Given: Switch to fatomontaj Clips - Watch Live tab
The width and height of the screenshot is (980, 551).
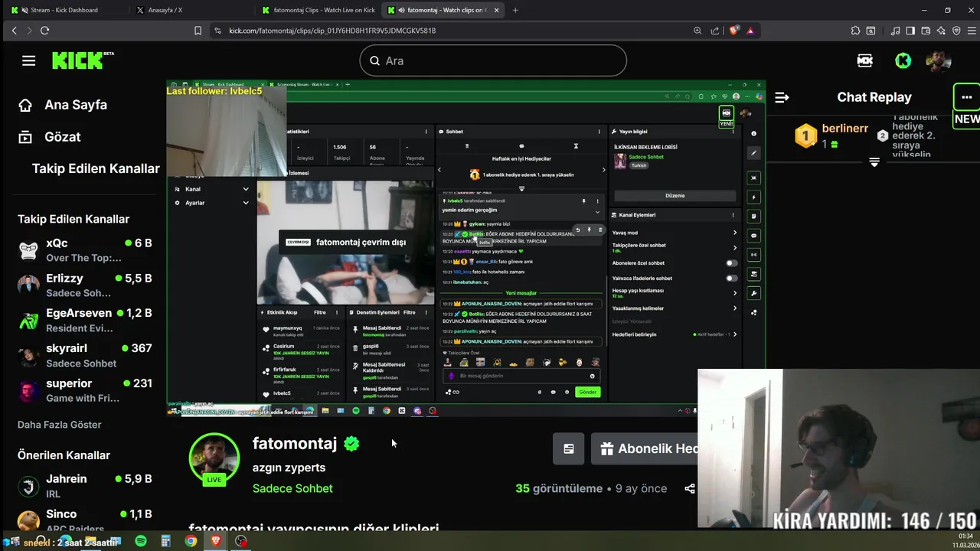Looking at the screenshot, I should tap(318, 10).
